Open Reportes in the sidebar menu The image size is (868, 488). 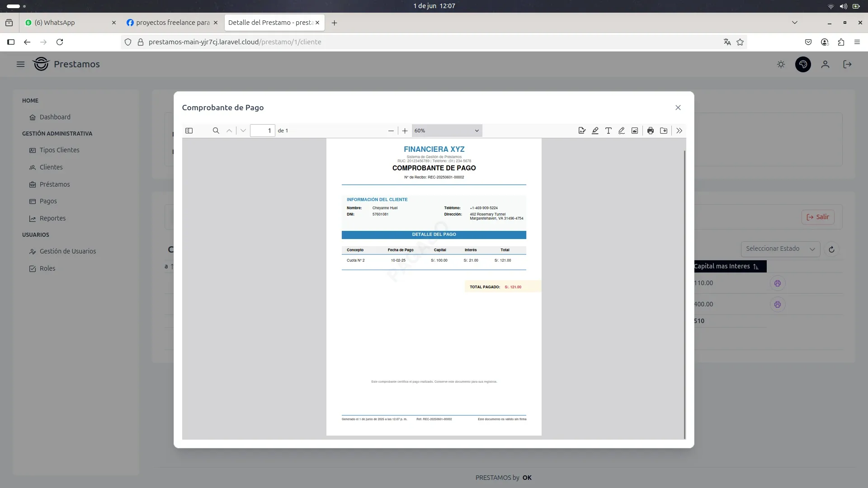point(52,218)
